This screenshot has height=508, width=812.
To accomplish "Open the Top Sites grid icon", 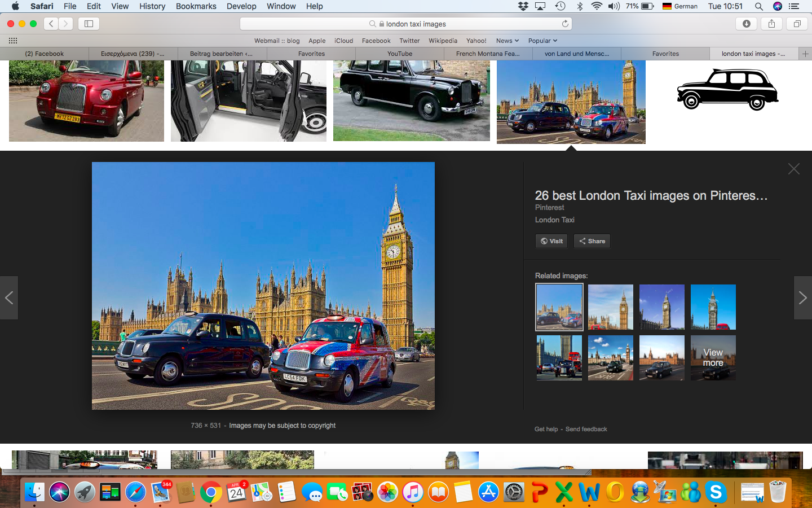I will click(13, 41).
